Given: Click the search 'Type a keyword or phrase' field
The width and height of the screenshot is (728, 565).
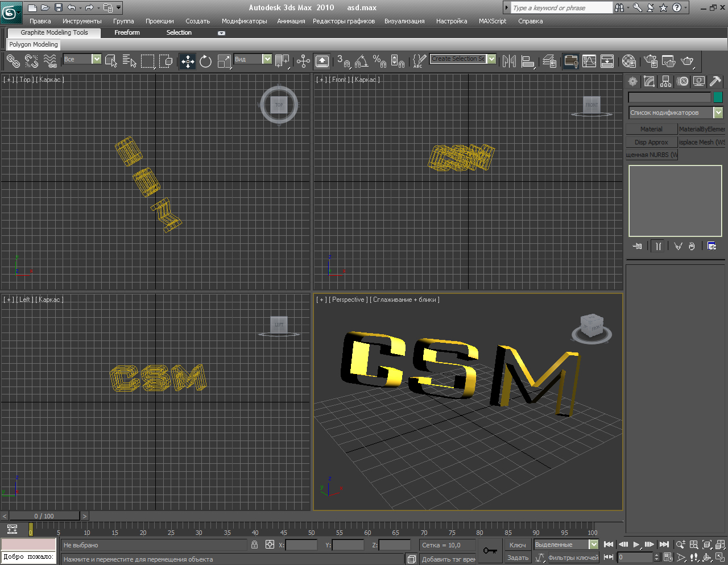Looking at the screenshot, I should [x=561, y=8].
